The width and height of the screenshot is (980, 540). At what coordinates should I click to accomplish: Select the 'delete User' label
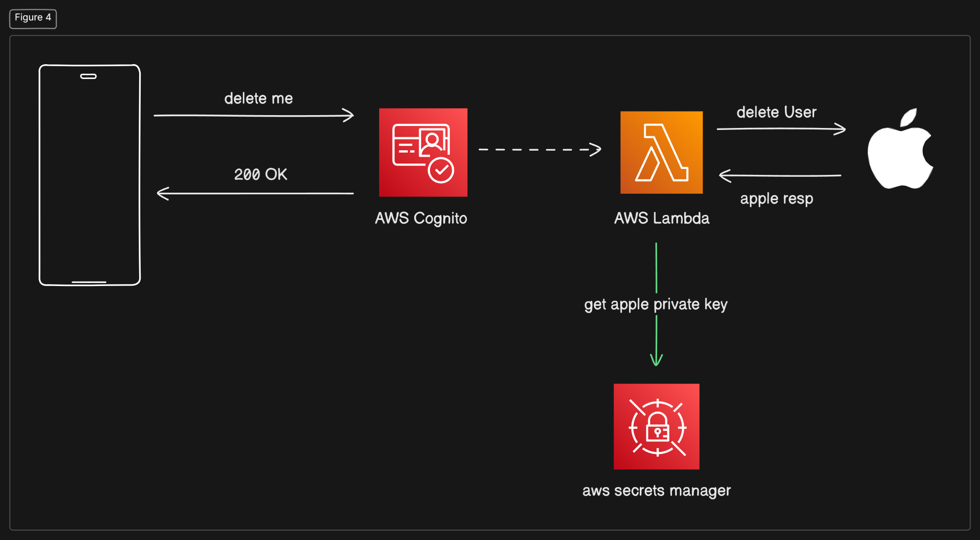pyautogui.click(x=777, y=112)
